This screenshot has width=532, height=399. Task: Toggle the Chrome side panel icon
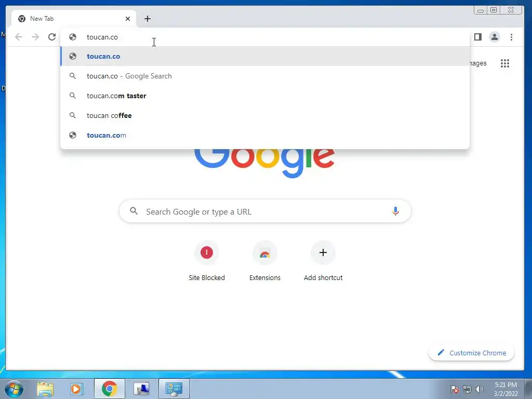[x=478, y=37]
